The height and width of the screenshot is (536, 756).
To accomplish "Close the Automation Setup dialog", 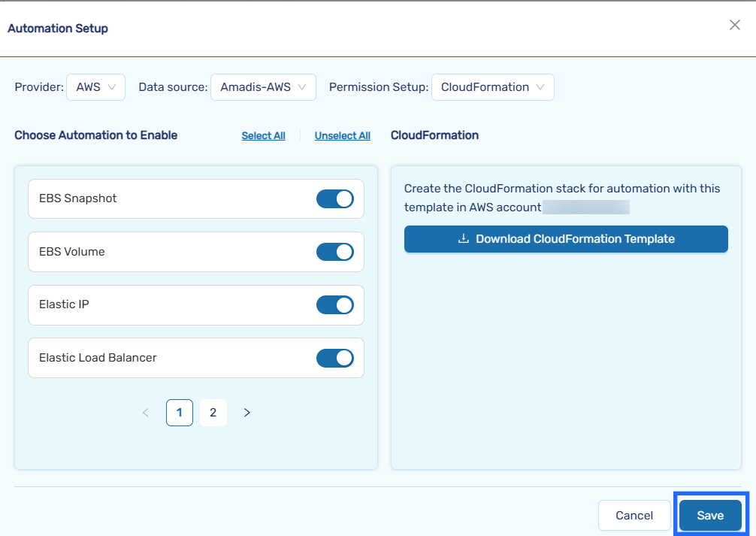I will click(x=734, y=26).
